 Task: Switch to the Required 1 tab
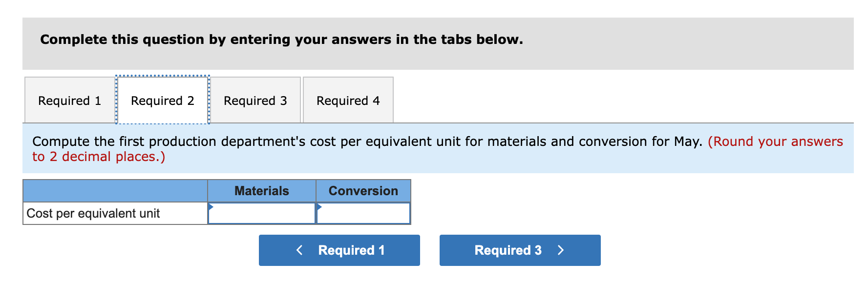tap(69, 100)
